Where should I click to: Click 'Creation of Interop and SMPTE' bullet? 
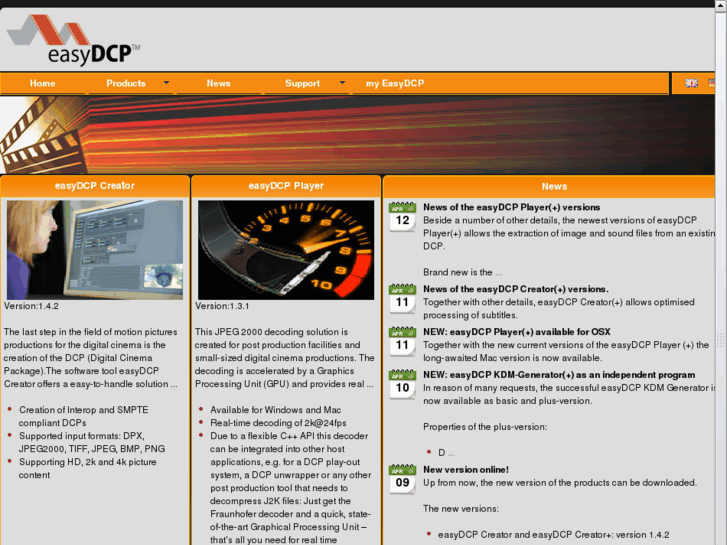(x=83, y=410)
